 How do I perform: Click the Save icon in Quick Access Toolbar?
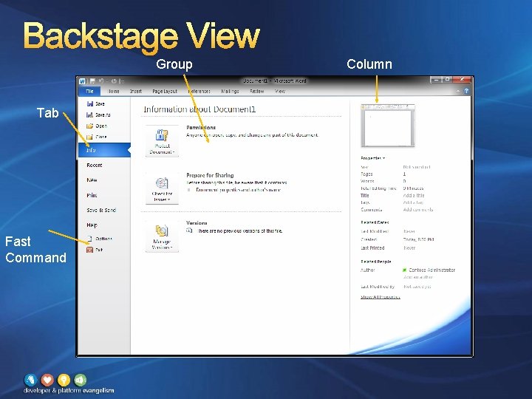[92, 81]
